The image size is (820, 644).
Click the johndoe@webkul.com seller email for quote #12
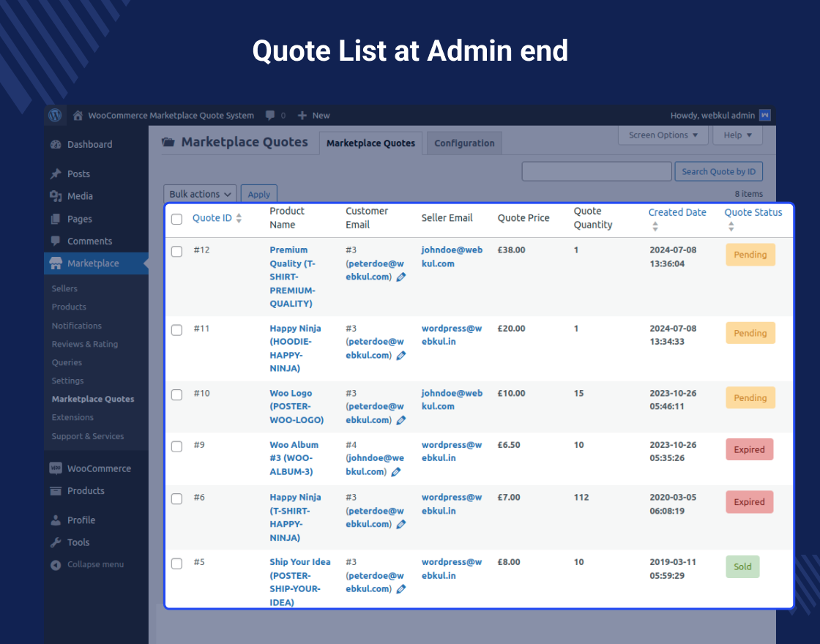[452, 257]
